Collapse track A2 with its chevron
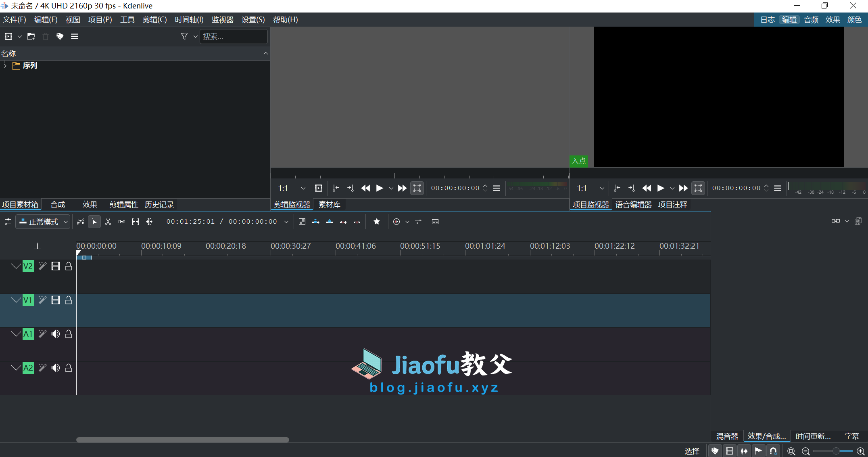Screen dimensions: 868x457 click(x=16, y=368)
